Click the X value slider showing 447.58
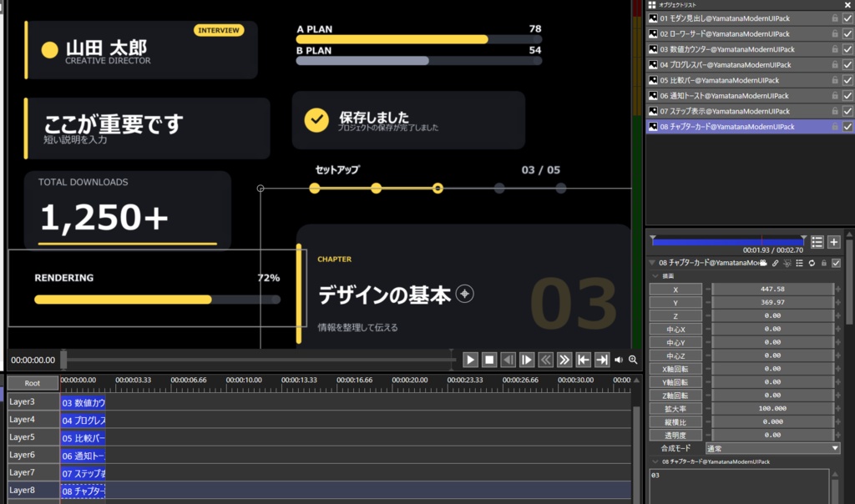The height and width of the screenshot is (504, 855). click(x=772, y=290)
